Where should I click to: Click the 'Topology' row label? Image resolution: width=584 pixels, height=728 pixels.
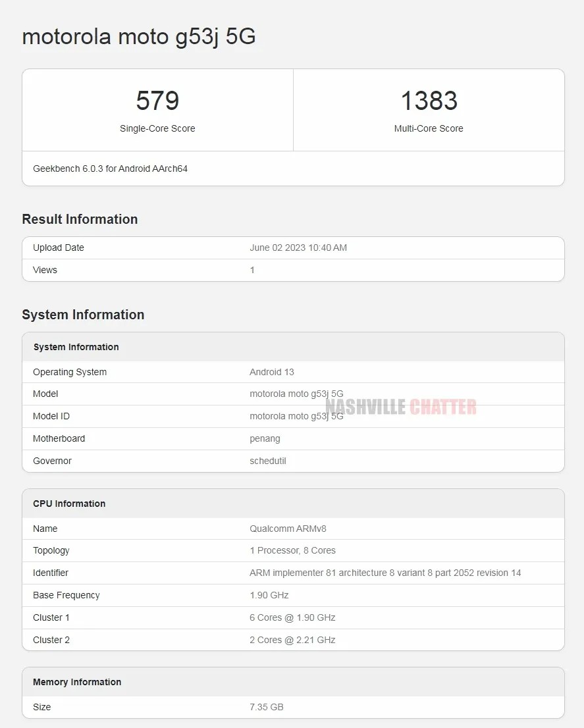(51, 551)
